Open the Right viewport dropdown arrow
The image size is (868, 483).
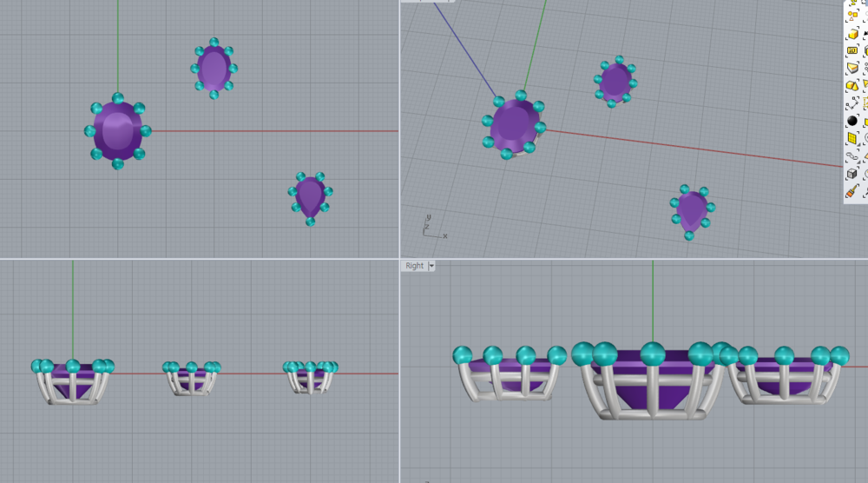click(x=431, y=266)
